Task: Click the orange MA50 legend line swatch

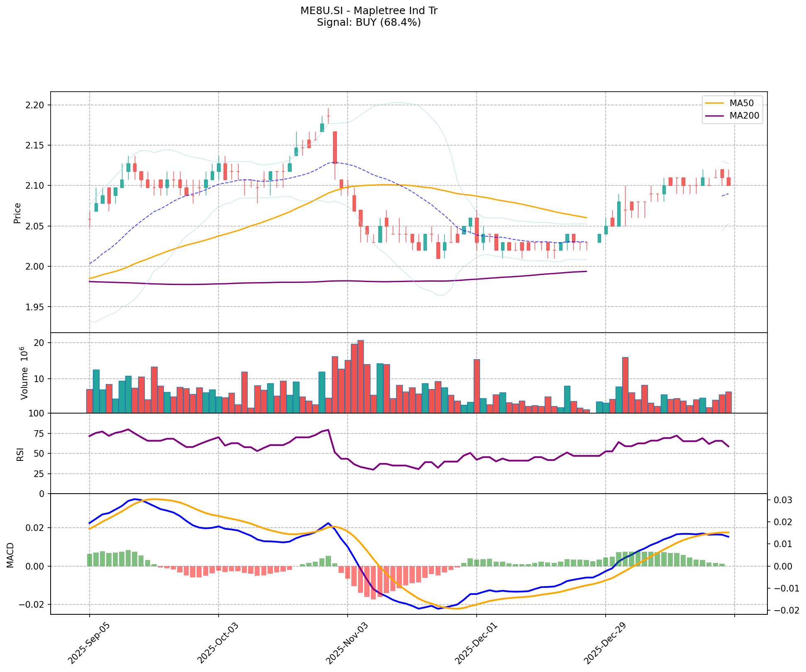Action: click(x=715, y=103)
